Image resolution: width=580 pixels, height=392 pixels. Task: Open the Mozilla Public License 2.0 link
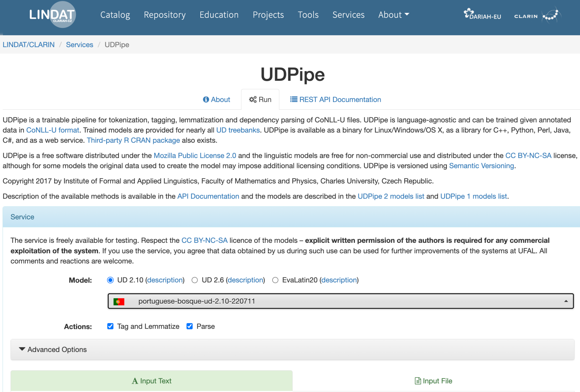pyautogui.click(x=195, y=156)
